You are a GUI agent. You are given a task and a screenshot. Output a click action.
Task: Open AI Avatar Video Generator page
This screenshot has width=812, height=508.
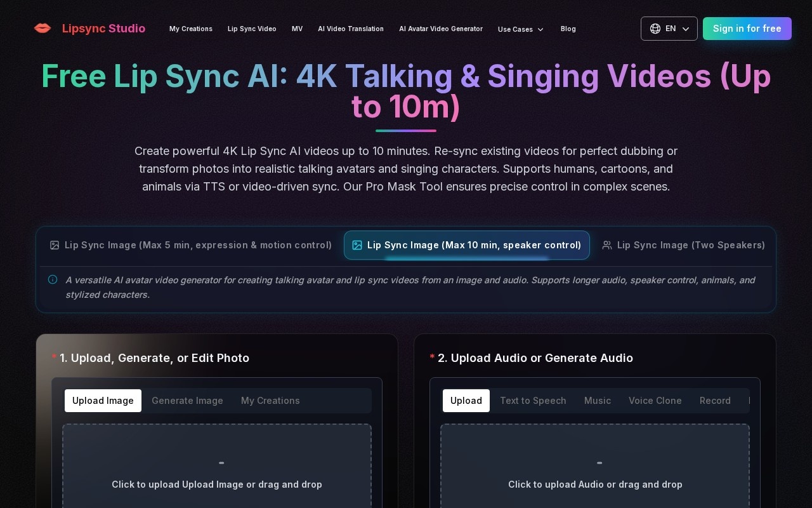tap(441, 29)
